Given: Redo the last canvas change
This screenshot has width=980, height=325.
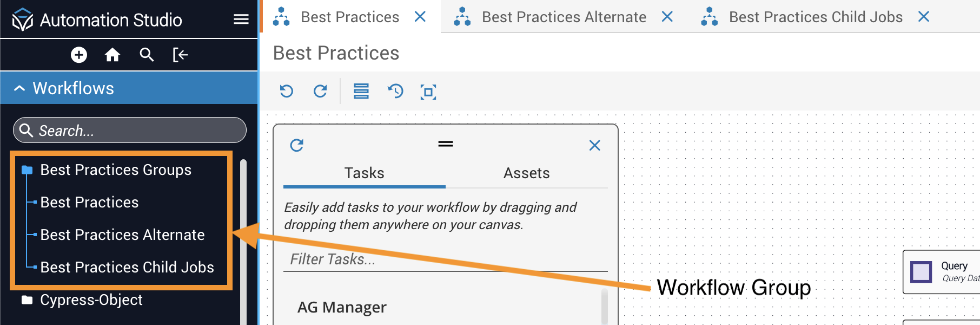Looking at the screenshot, I should pyautogui.click(x=320, y=92).
